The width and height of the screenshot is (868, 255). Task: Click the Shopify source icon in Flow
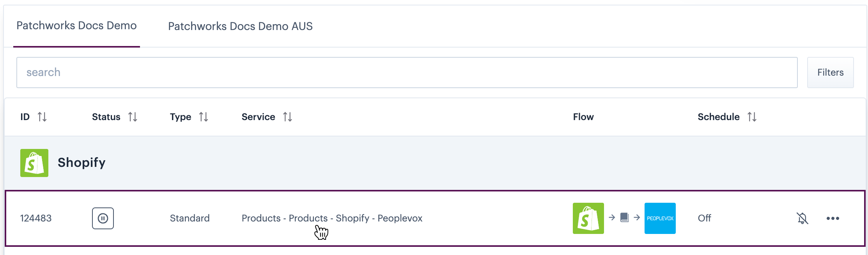pyautogui.click(x=588, y=218)
